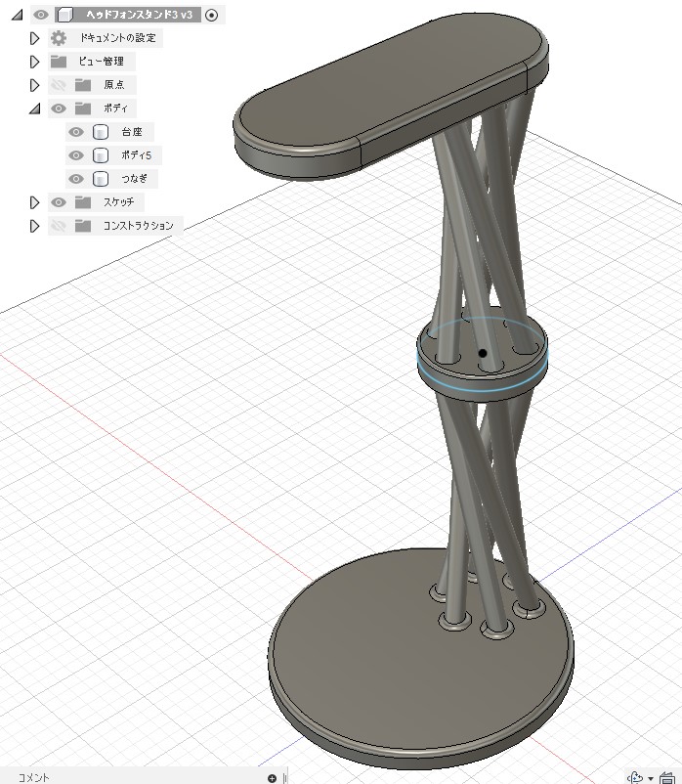Collapse the ボディ folder
The image size is (682, 784).
pyautogui.click(x=34, y=109)
